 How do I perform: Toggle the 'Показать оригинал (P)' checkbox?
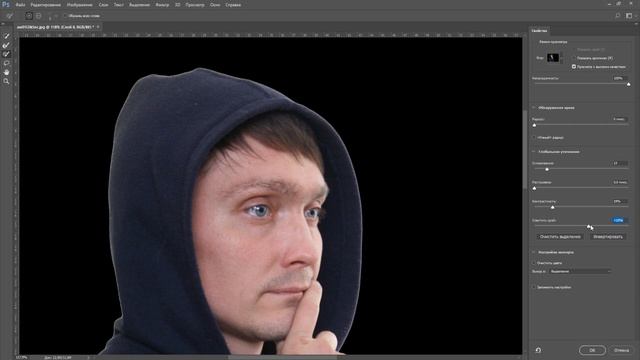(574, 58)
